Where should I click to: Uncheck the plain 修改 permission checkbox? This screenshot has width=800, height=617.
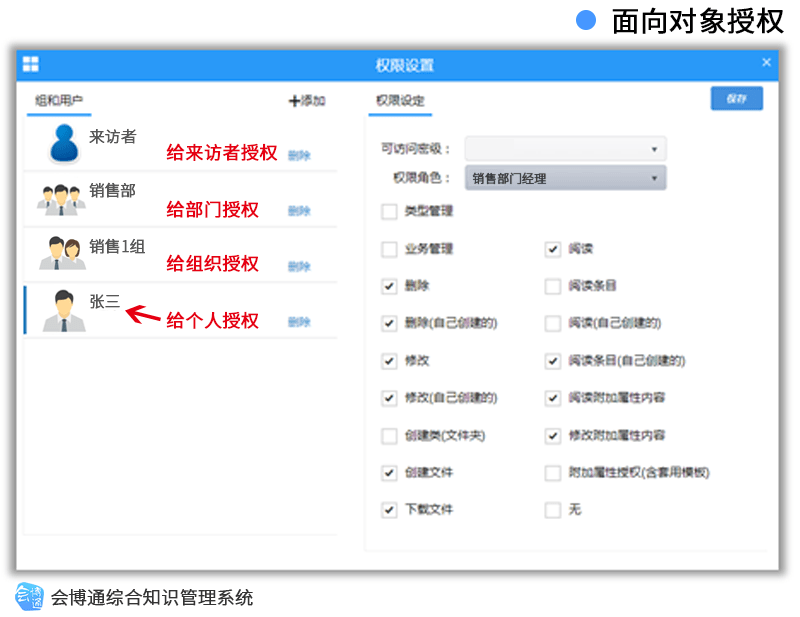click(389, 361)
